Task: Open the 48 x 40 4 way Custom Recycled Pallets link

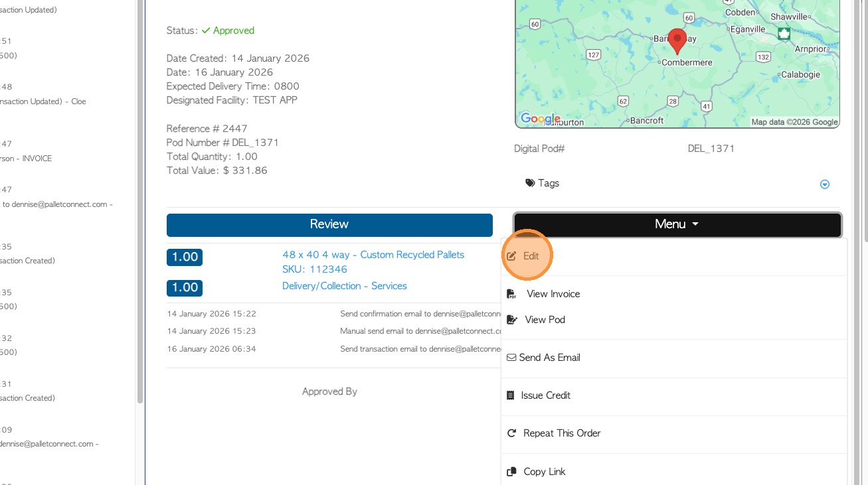Action: [373, 255]
